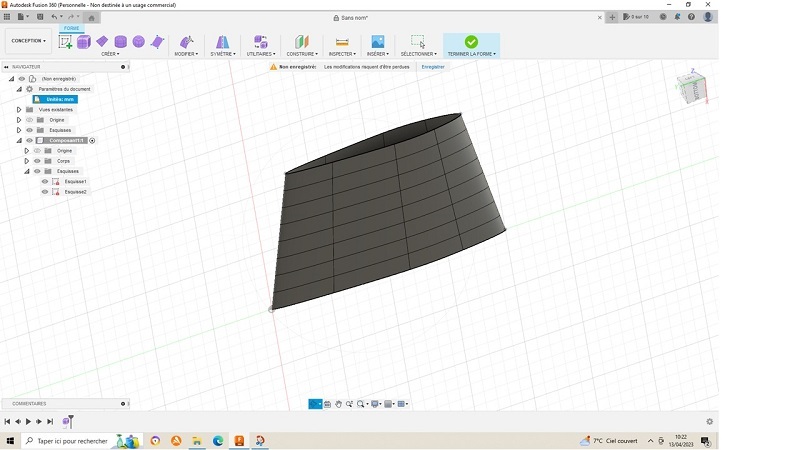
Task: Click the Symétrie mirror icon
Action: coord(222,42)
